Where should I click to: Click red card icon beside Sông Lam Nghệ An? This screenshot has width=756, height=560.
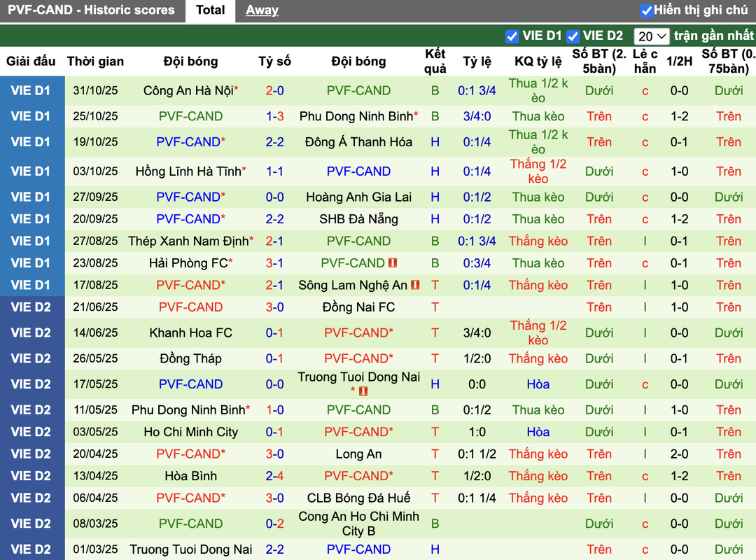pyautogui.click(x=415, y=285)
